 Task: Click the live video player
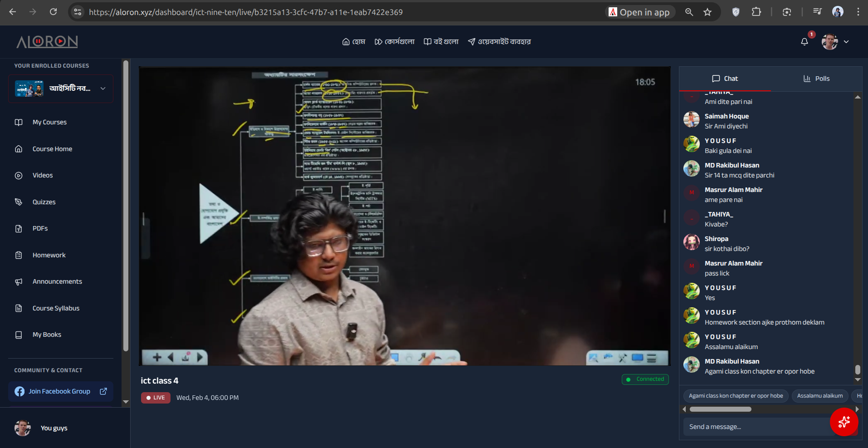405,216
